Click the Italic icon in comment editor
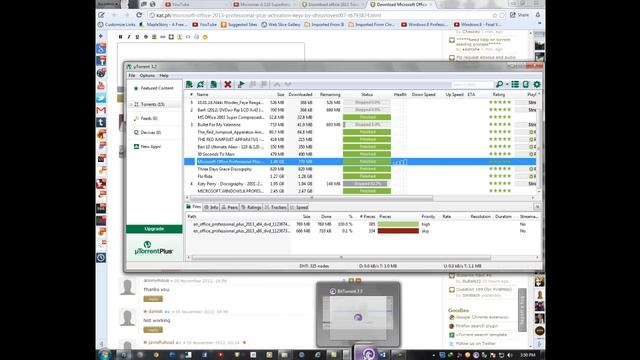Viewport: 640px width, 360px height. tap(129, 37)
